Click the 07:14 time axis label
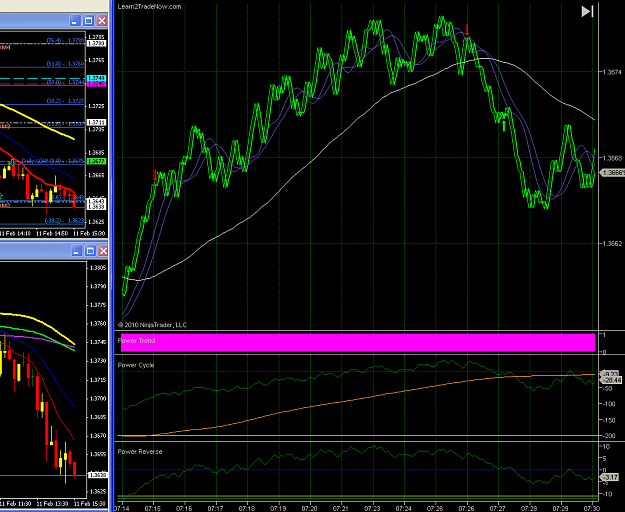The height and width of the screenshot is (512, 625). [121, 508]
